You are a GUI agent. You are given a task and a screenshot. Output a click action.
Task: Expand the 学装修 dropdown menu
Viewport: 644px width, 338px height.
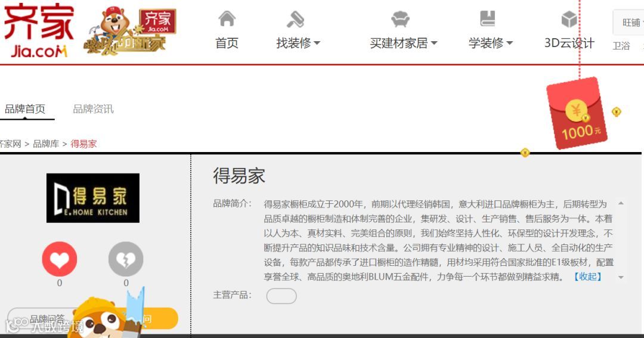click(491, 43)
